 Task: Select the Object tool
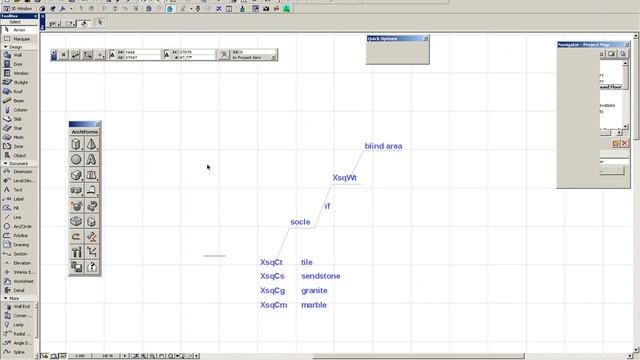click(18, 155)
